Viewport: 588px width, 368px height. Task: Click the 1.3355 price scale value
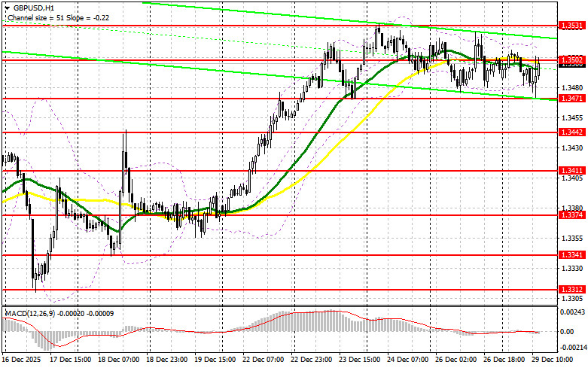[x=572, y=239]
